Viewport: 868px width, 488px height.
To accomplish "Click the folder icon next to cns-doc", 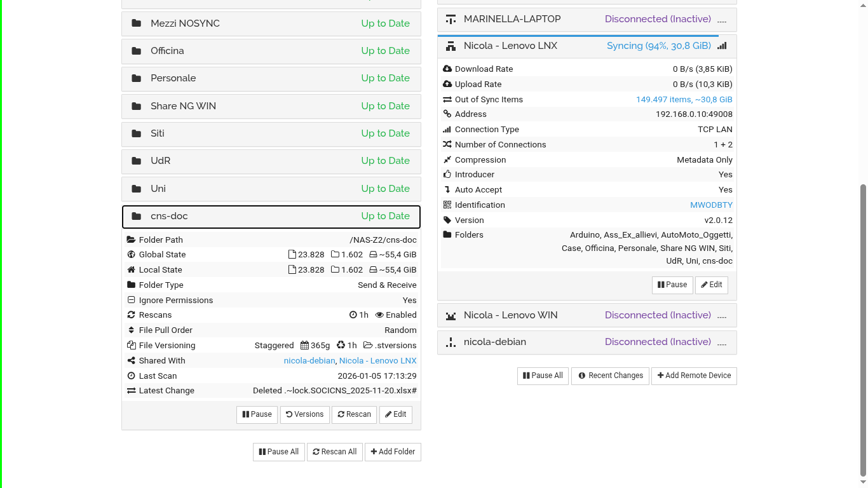I will click(136, 216).
